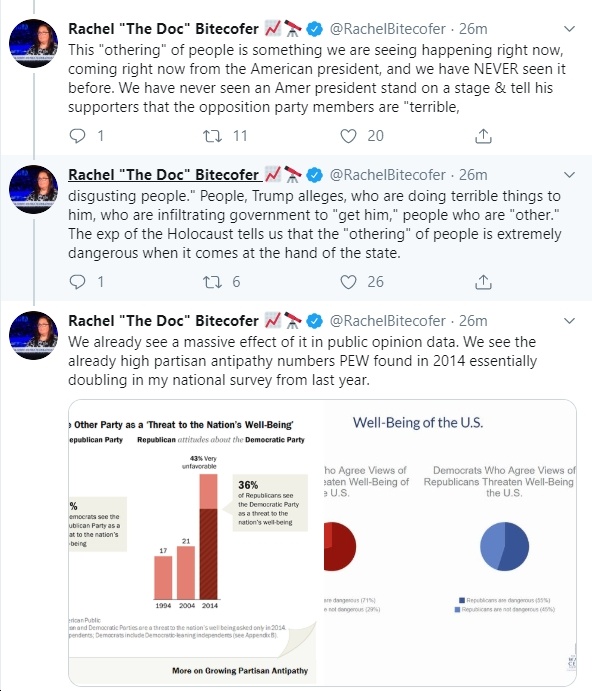Open the verified badge on the second tweet

(x=314, y=175)
